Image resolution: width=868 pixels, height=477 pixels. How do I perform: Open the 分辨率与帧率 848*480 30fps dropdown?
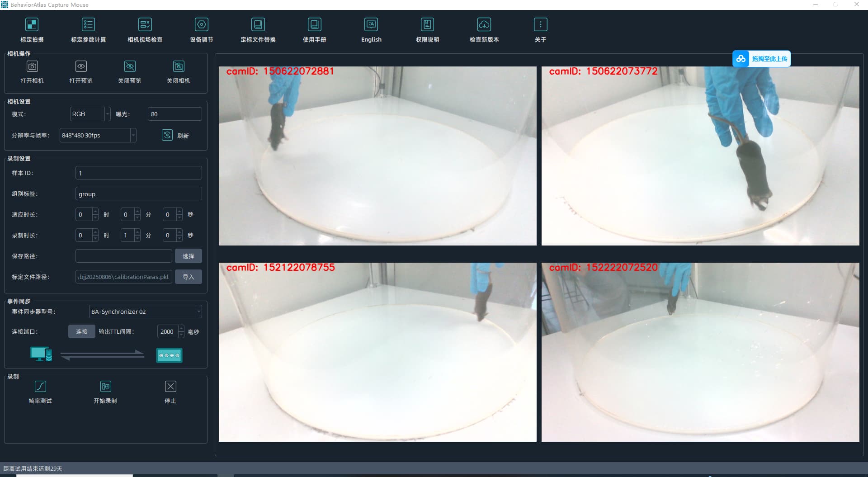click(x=98, y=135)
